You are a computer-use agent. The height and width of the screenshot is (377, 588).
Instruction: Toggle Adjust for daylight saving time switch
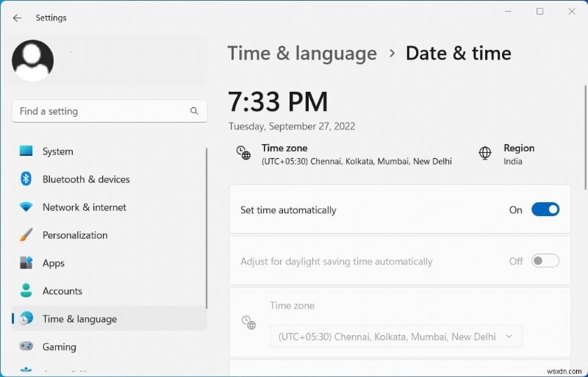(545, 261)
